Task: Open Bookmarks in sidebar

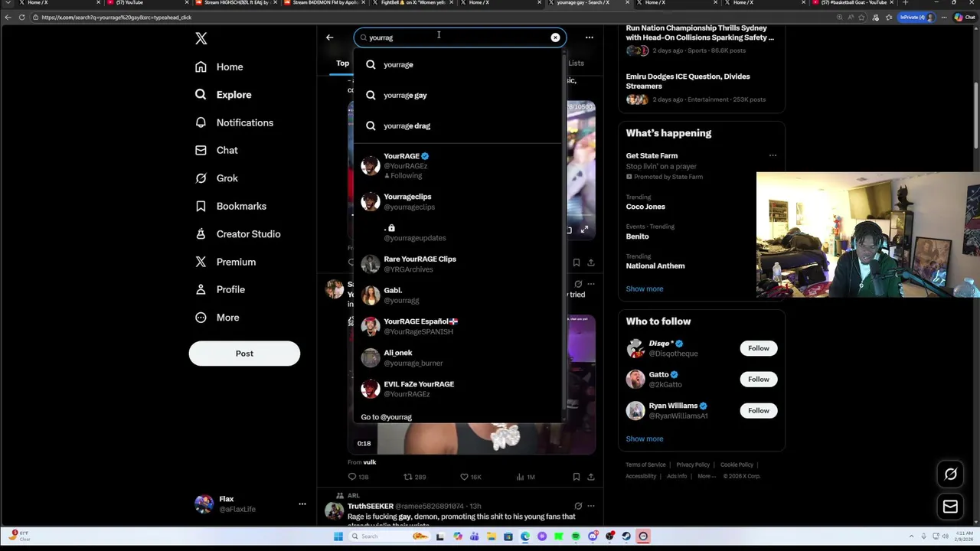Action: 230,206
